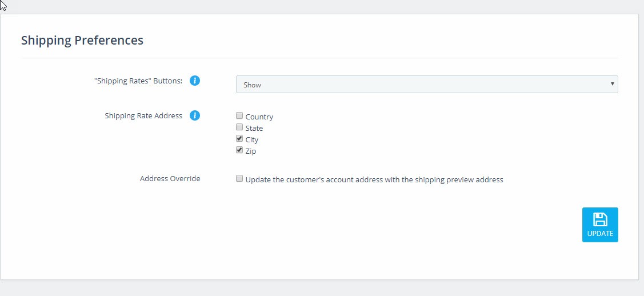Viewport: 644px width, 296px height.
Task: Click the Zip label text
Action: [x=250, y=151]
